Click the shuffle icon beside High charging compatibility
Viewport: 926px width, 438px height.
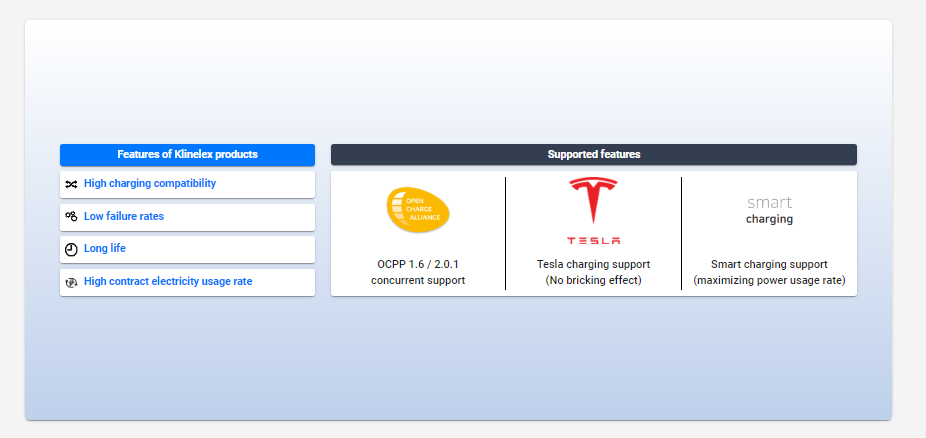(x=71, y=184)
